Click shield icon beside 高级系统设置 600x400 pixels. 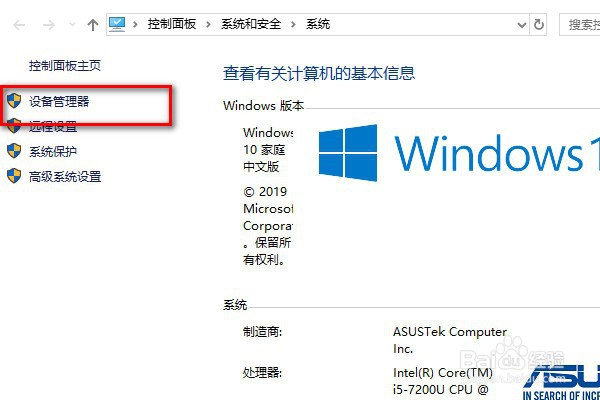click(x=14, y=176)
